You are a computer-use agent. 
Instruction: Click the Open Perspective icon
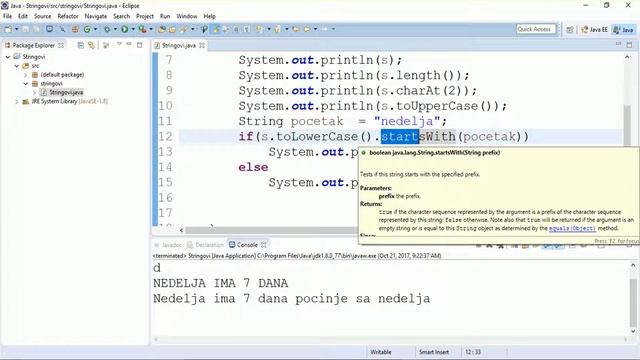[x=570, y=29]
